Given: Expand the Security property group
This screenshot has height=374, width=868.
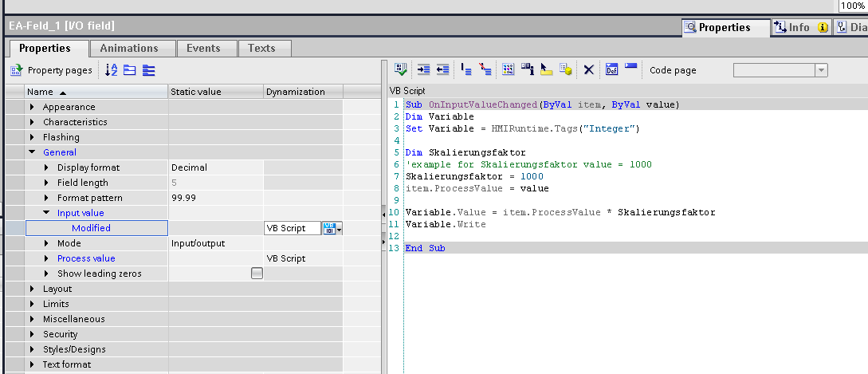Looking at the screenshot, I should pos(33,334).
